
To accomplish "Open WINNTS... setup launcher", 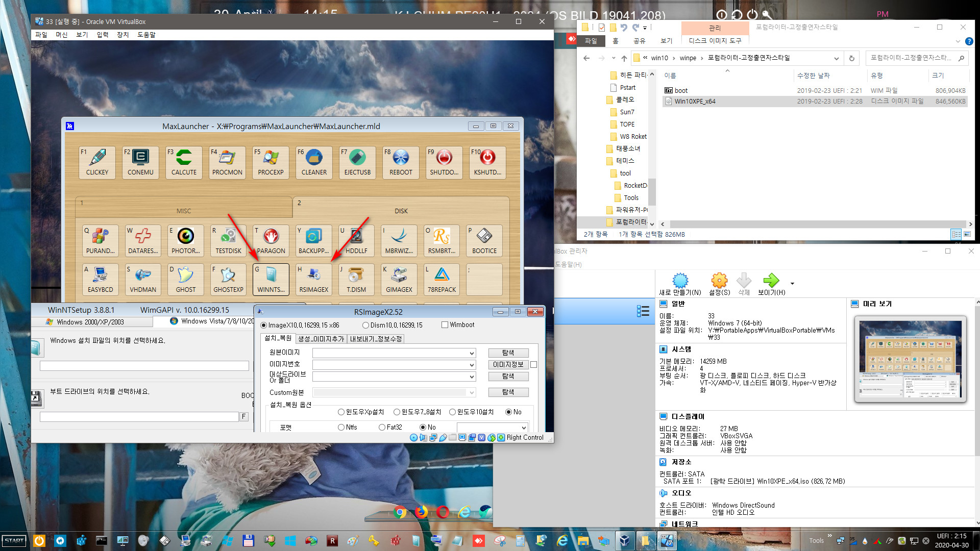I will tap(271, 279).
